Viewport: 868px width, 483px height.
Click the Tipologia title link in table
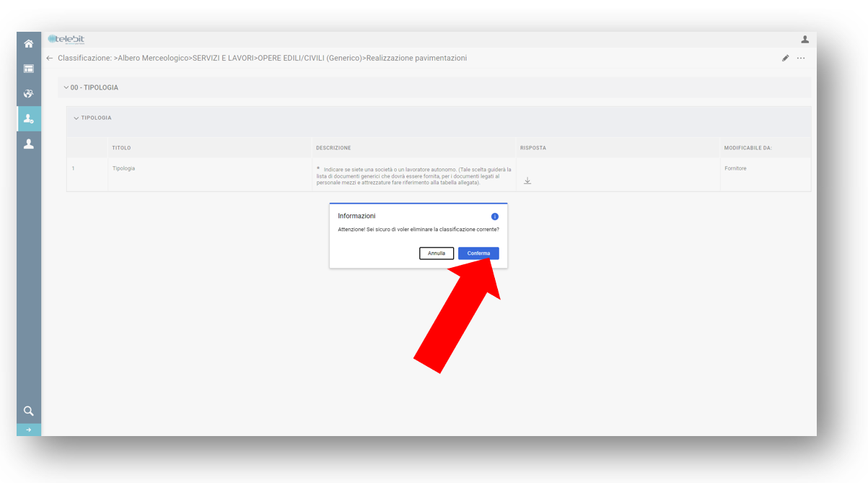pos(123,169)
